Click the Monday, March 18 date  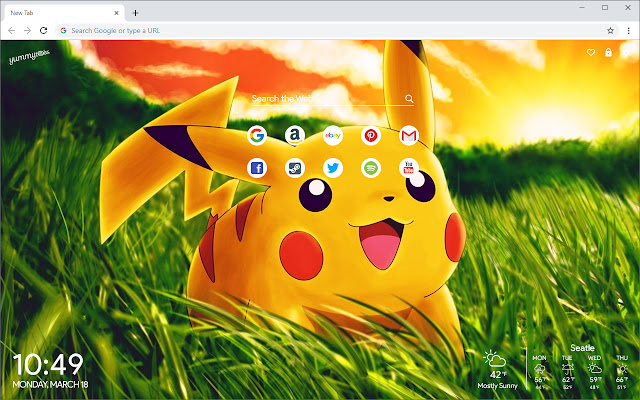pos(50,384)
